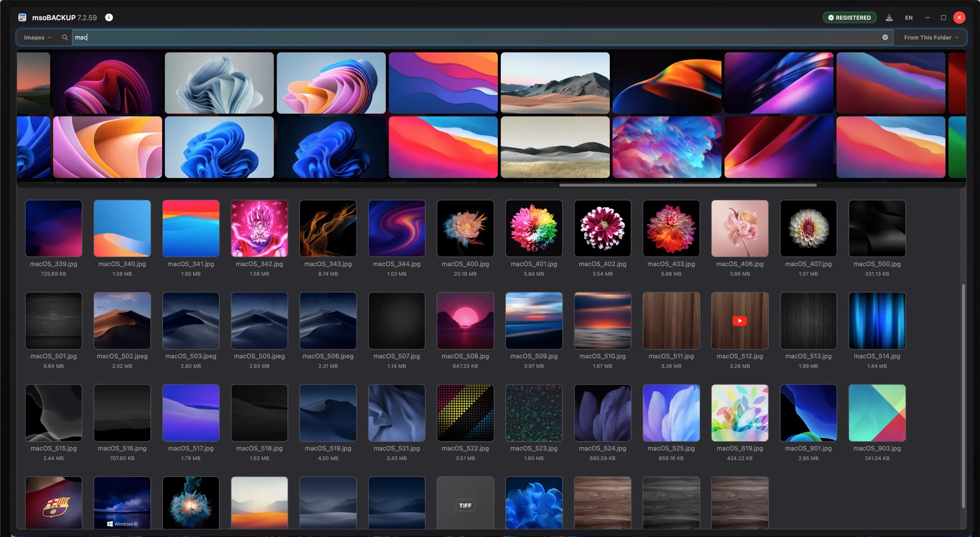
Task: Click the horizontal preview strip scrollbar
Action: tap(688, 185)
